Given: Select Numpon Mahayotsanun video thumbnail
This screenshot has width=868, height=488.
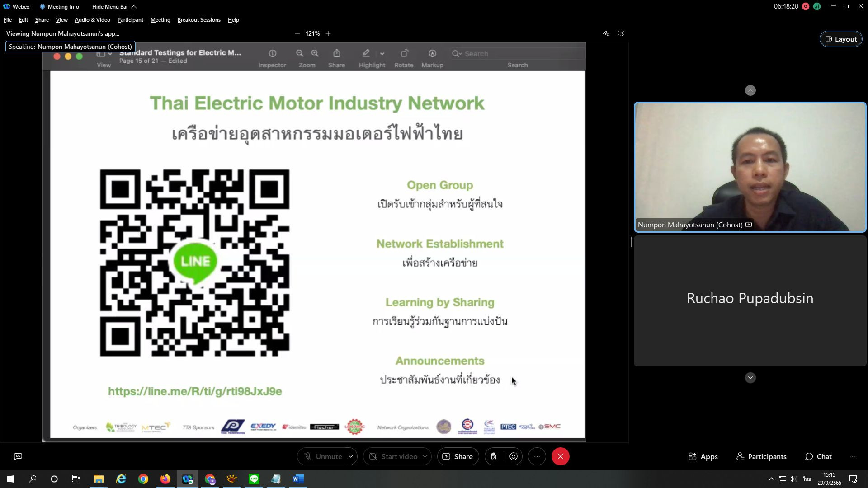Looking at the screenshot, I should pos(750,167).
